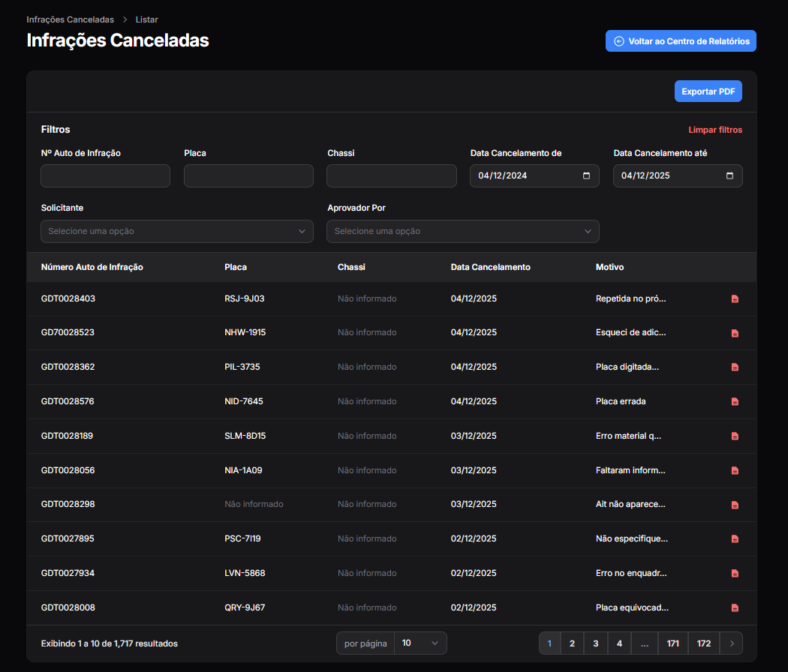Click document icon in the NHW-1915 row
Viewport: 788px width, 672px height.
(x=735, y=333)
